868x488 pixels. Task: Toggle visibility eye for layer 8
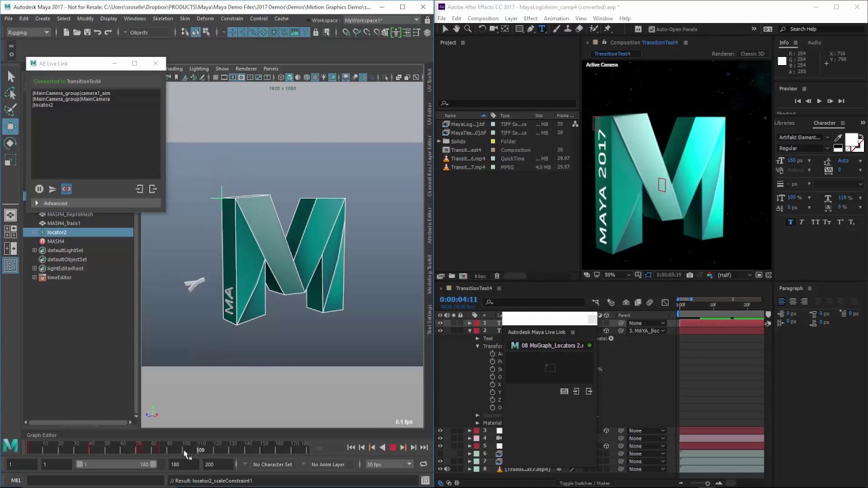pyautogui.click(x=440, y=469)
